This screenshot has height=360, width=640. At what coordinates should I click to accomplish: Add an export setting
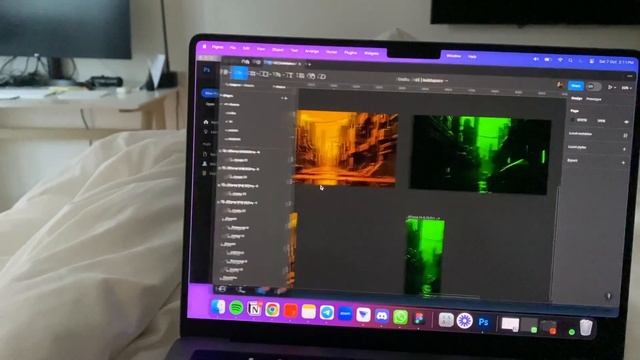click(623, 162)
